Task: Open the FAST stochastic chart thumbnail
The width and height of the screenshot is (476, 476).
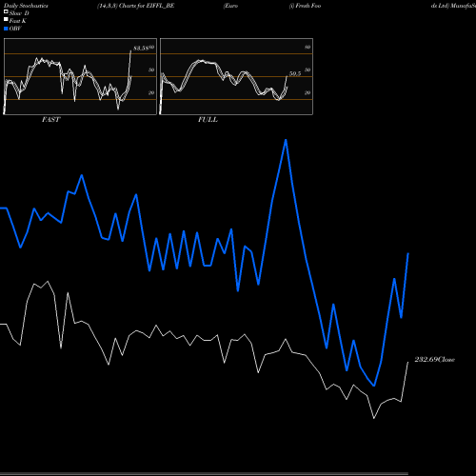Action: (80, 76)
